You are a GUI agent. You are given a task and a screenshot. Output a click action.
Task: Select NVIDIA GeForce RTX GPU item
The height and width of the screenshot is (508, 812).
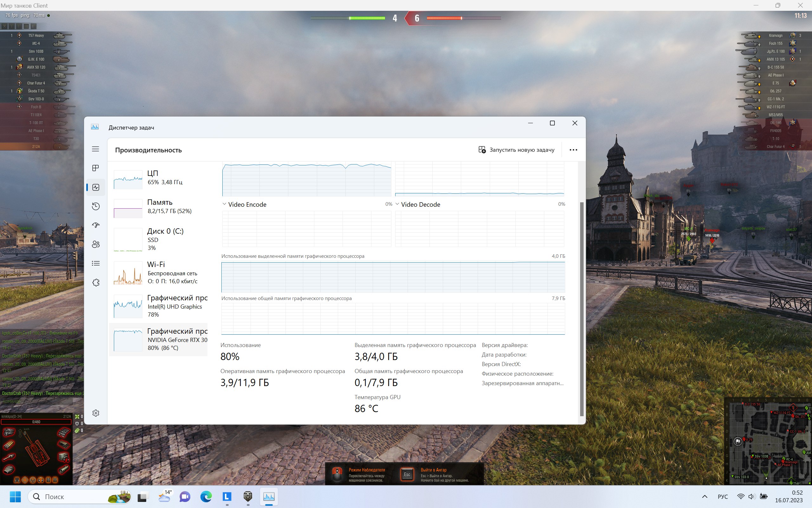point(159,339)
